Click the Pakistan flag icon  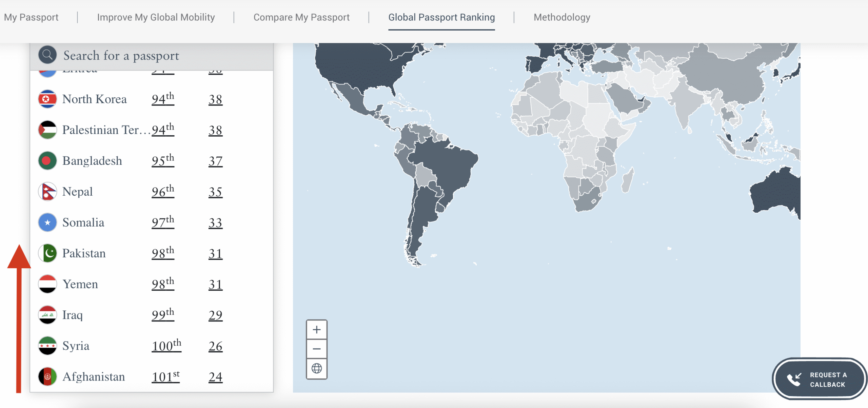point(47,253)
